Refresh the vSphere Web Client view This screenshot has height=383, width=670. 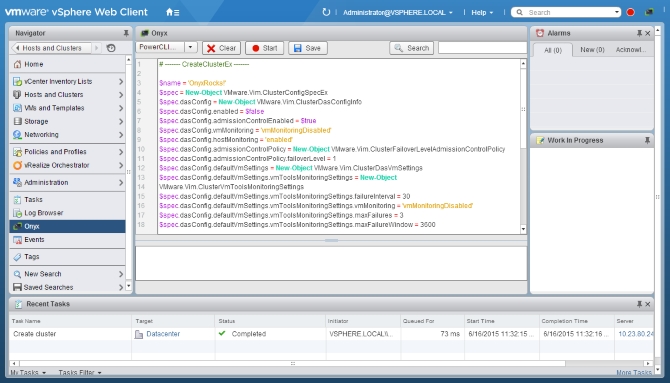[x=326, y=12]
